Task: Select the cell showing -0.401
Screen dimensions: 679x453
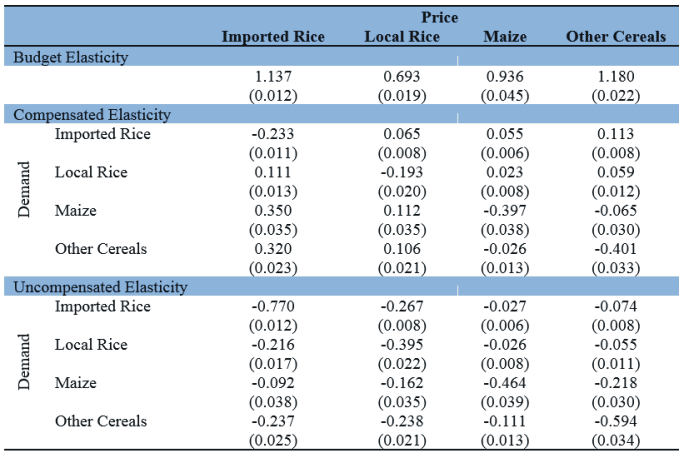Action: pyautogui.click(x=615, y=249)
